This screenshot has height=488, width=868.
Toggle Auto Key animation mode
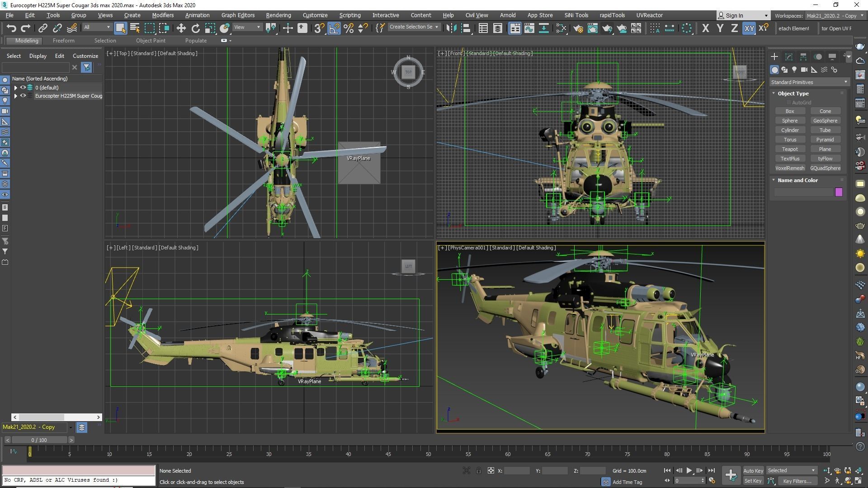pos(753,471)
